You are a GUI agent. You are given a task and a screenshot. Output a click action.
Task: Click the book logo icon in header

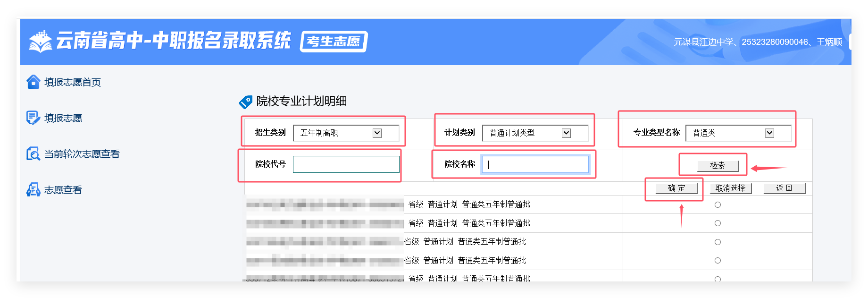coord(41,42)
